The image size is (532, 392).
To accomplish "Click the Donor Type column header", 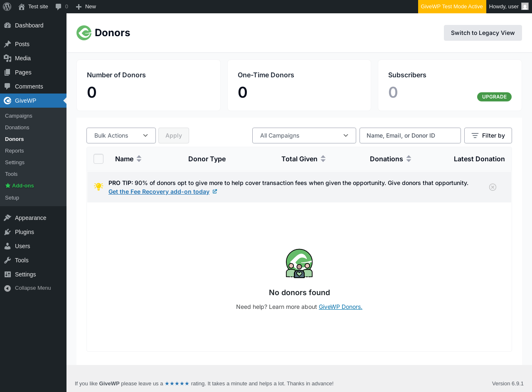I will 207,159.
